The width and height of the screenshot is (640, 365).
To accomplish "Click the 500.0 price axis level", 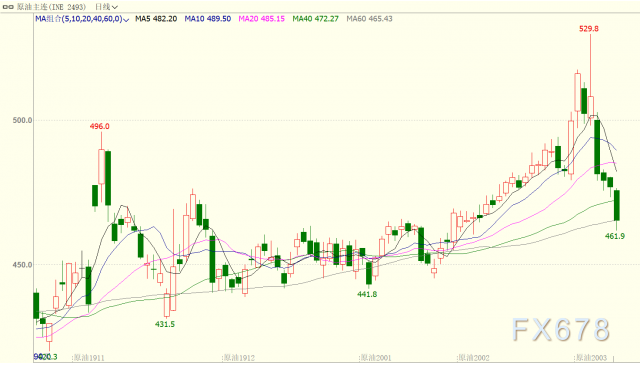I will click(22, 120).
